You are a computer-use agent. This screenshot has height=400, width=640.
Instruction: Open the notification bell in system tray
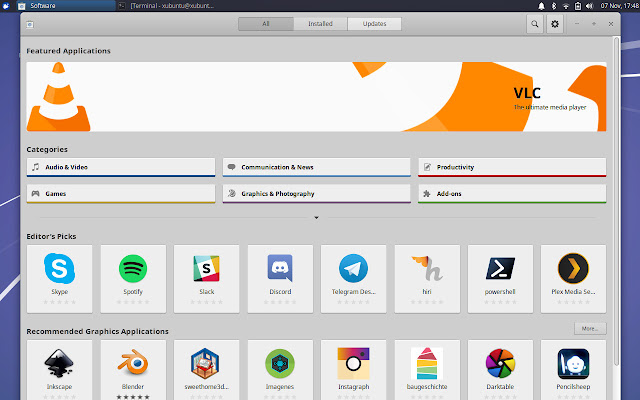[x=541, y=6]
